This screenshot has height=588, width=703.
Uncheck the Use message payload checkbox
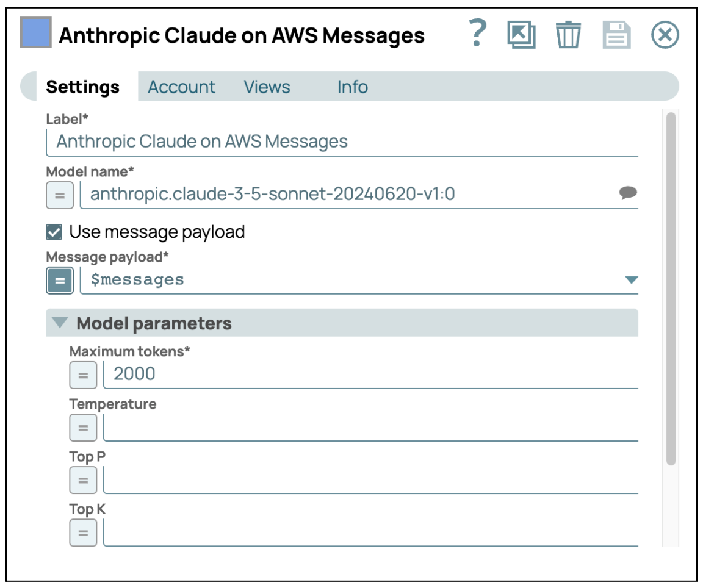coord(54,232)
